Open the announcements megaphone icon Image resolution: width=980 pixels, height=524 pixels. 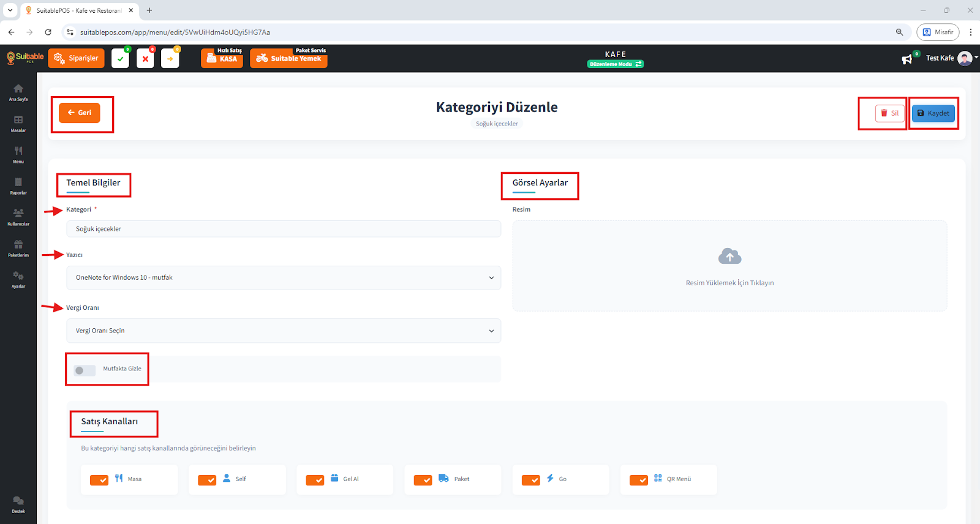(x=907, y=59)
